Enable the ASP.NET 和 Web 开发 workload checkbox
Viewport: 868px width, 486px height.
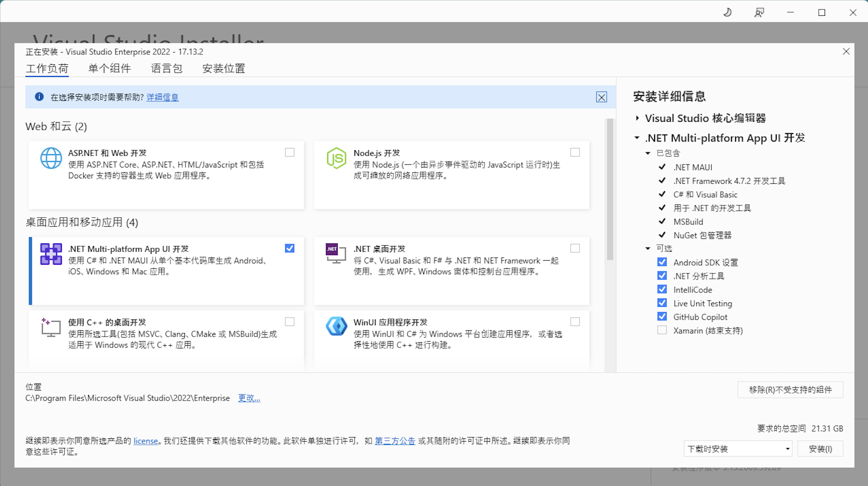[x=290, y=152]
